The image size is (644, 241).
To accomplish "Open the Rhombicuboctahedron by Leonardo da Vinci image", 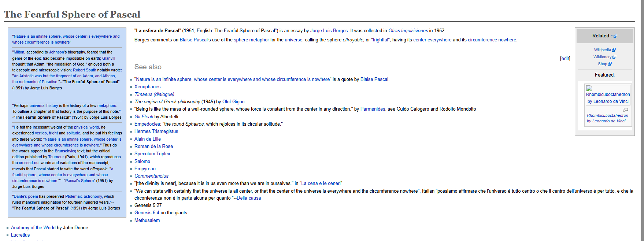I will tap(608, 98).
